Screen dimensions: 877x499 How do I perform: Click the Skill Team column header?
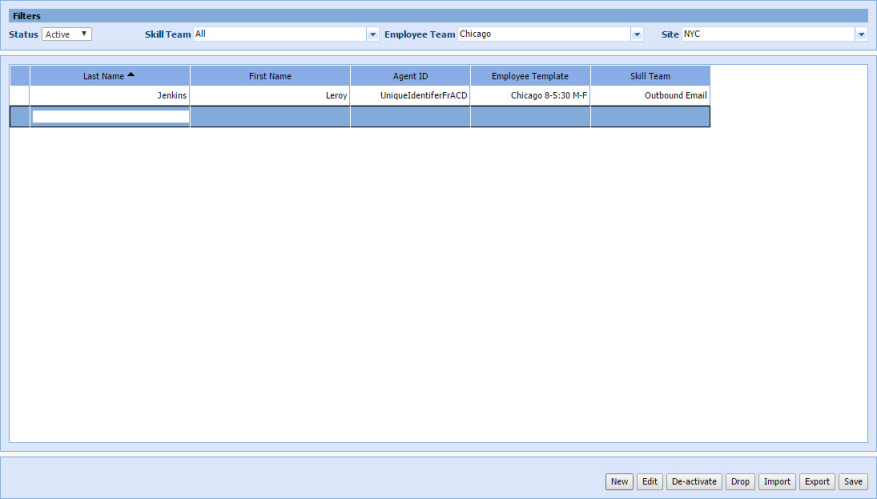(650, 76)
